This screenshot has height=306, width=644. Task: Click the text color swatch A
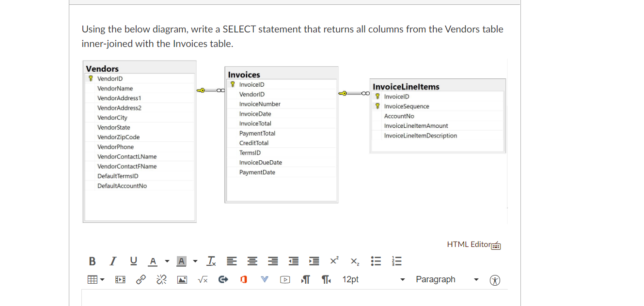[x=153, y=261]
